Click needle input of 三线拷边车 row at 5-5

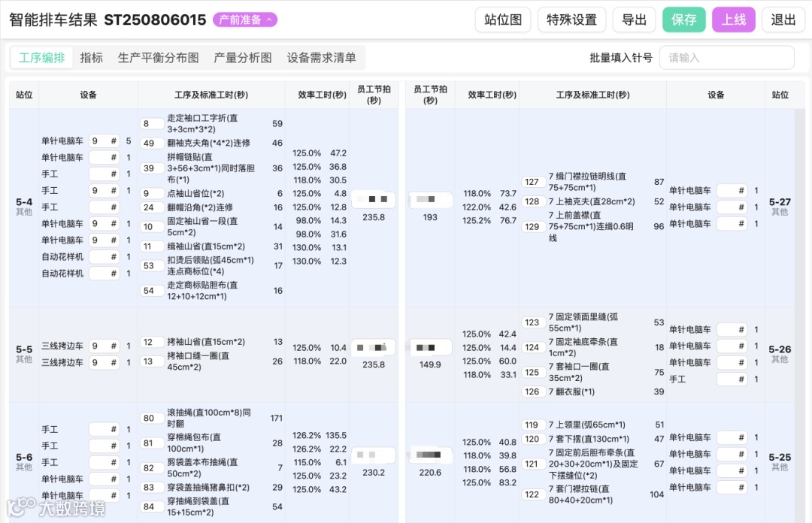tap(105, 346)
